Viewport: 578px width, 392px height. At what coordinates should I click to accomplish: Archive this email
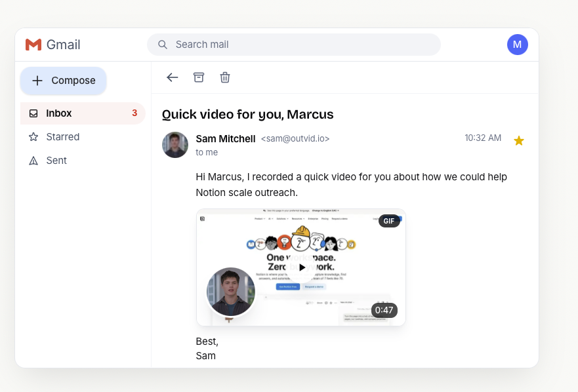click(199, 77)
